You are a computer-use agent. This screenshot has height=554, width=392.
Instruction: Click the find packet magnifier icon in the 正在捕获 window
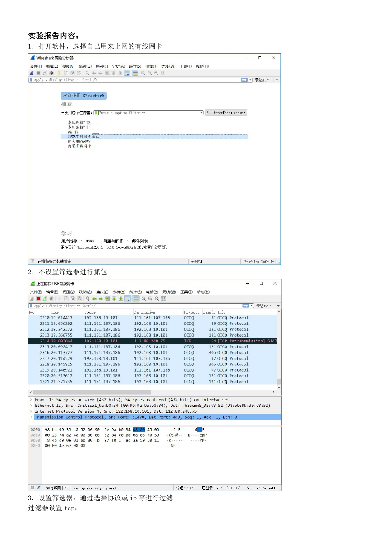[88, 299]
